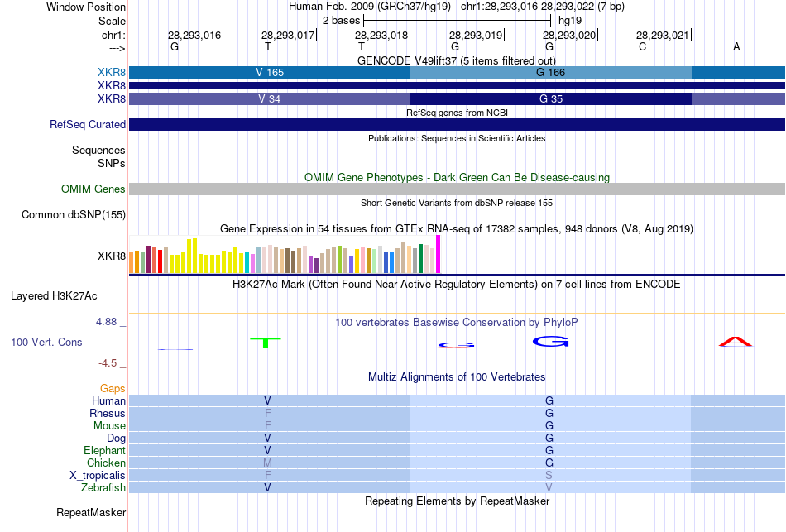Click the RefSeq genes from NCBI title
Screen dimensions: 786x532
457,113
